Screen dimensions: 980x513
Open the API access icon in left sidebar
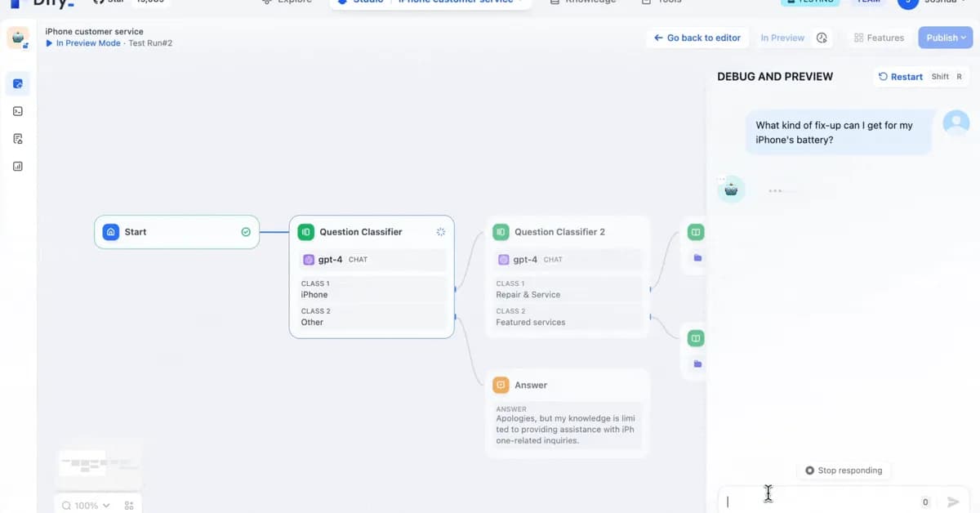tap(17, 110)
